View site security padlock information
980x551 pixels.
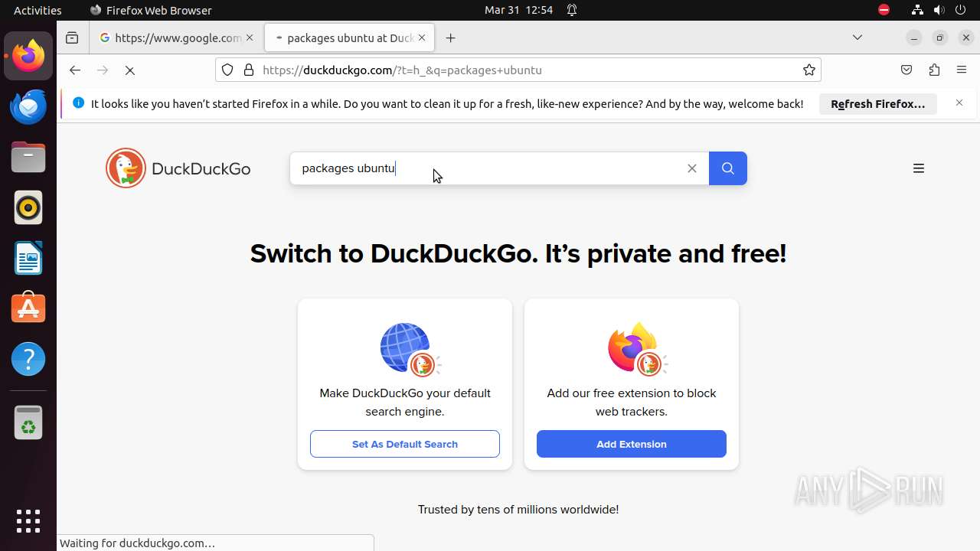(248, 70)
